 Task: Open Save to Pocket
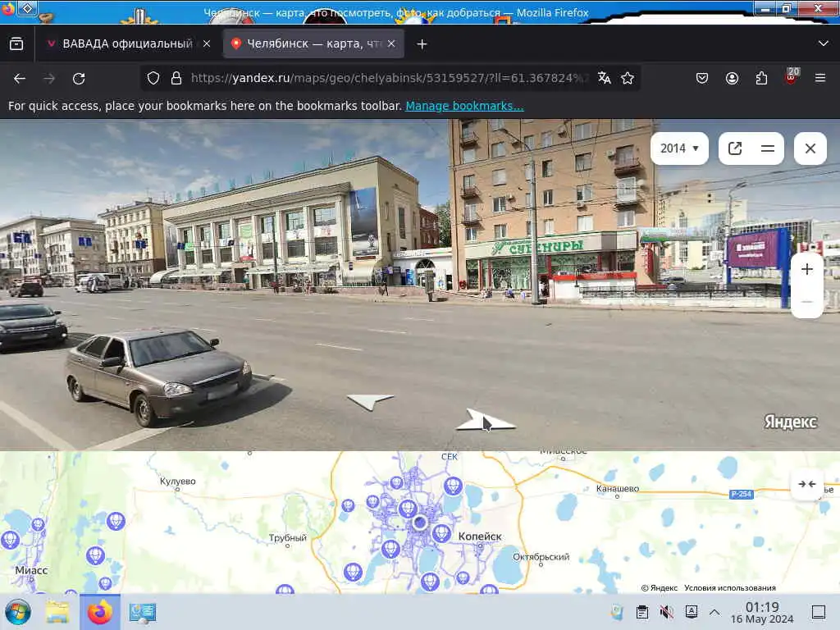click(702, 78)
